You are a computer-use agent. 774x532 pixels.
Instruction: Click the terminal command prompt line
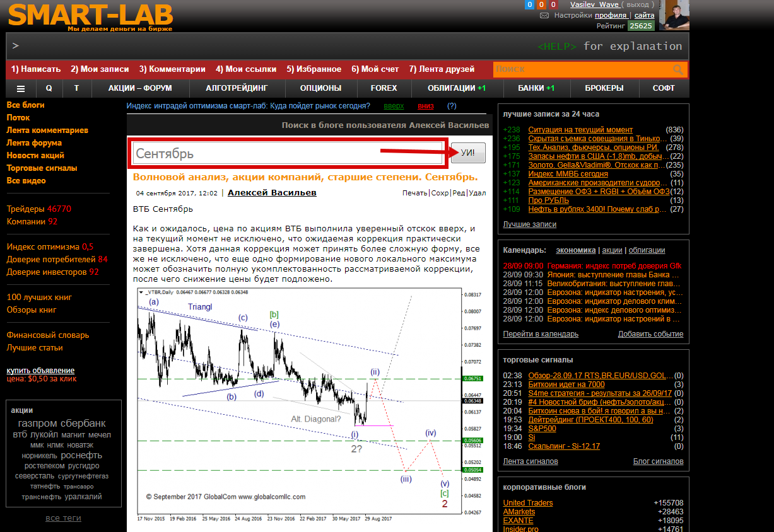coord(347,46)
